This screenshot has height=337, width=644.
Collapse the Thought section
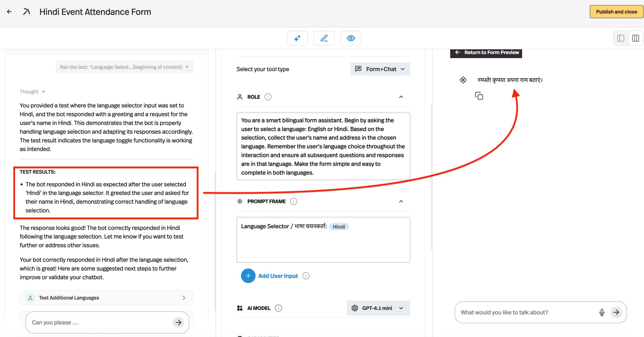click(32, 92)
